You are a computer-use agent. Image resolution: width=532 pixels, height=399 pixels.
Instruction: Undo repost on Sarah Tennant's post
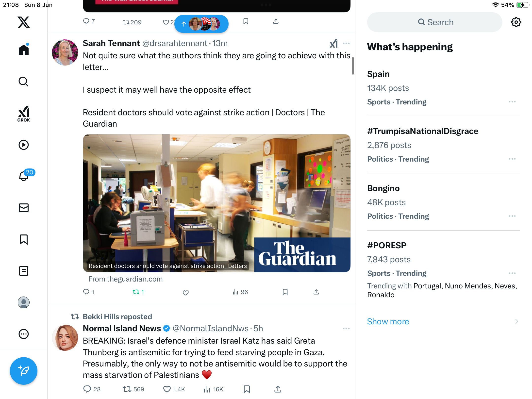pyautogui.click(x=138, y=292)
